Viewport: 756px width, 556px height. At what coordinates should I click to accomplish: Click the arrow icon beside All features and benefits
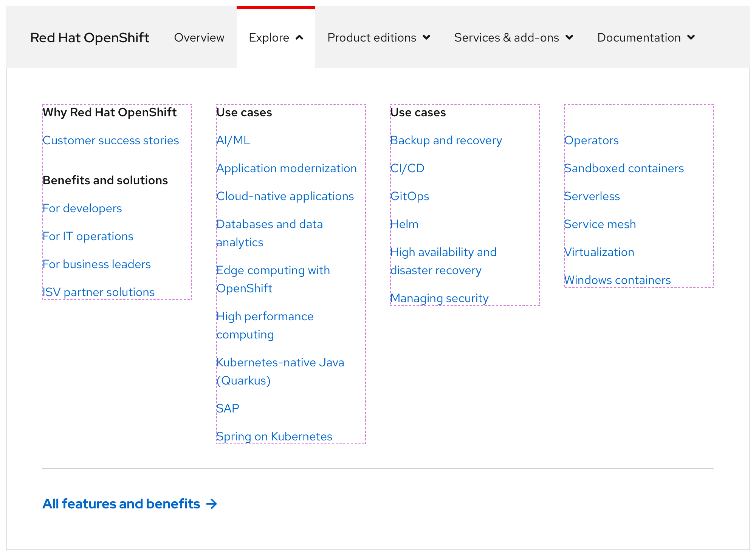(x=212, y=503)
